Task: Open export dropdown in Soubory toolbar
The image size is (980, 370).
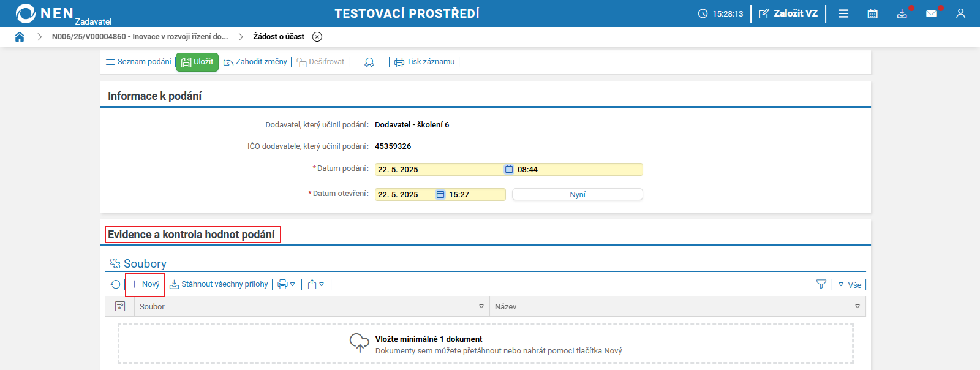Action: point(315,284)
